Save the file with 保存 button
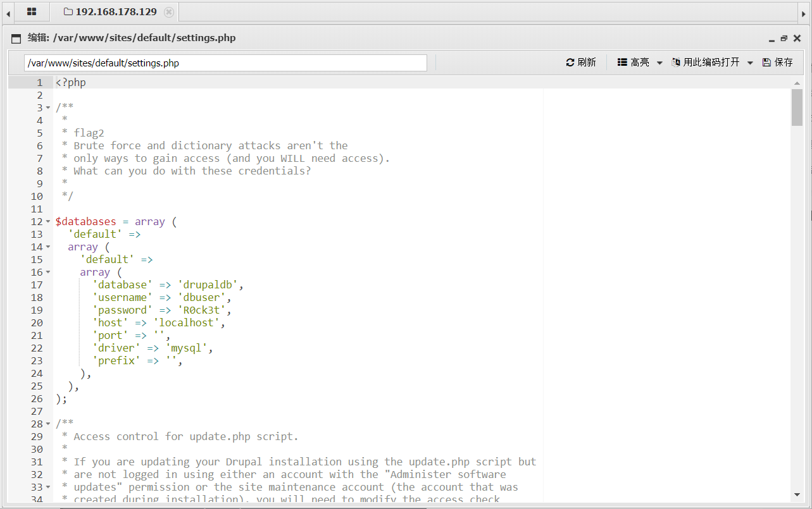The width and height of the screenshot is (812, 509). tap(777, 62)
